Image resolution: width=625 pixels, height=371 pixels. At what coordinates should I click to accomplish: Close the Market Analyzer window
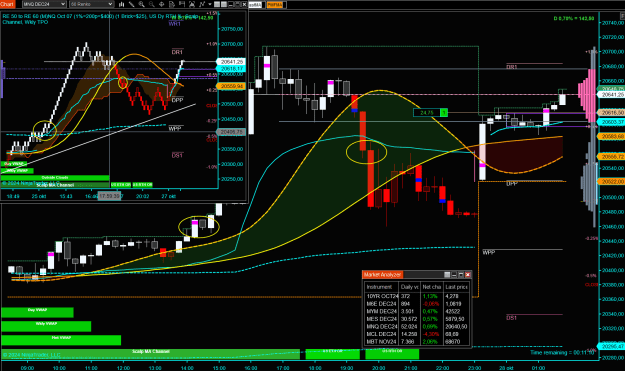[x=468, y=275]
